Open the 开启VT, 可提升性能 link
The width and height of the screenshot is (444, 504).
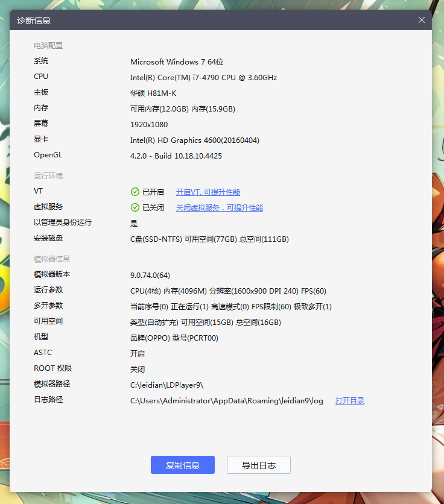click(208, 192)
